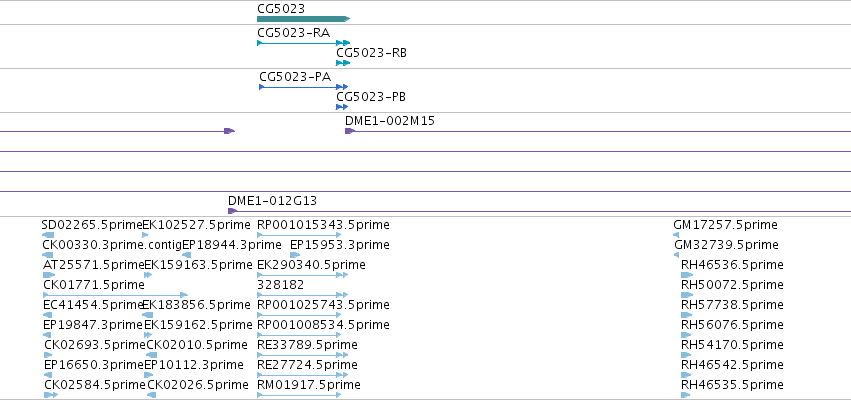Select the 328182 alignment feature
The image size is (851, 400).
tap(302, 295)
